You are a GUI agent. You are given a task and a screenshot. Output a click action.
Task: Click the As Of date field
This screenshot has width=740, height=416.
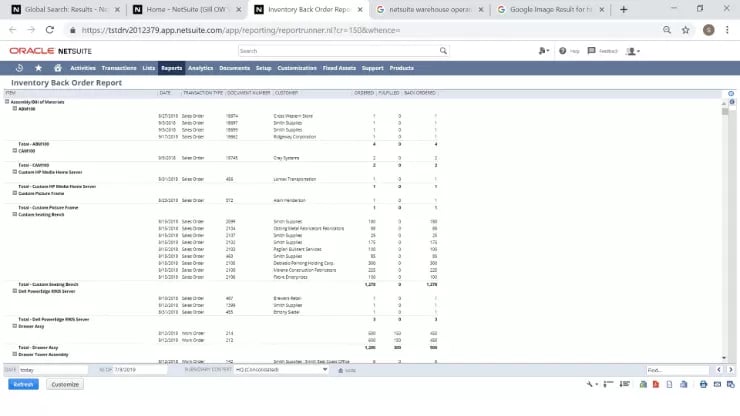140,370
